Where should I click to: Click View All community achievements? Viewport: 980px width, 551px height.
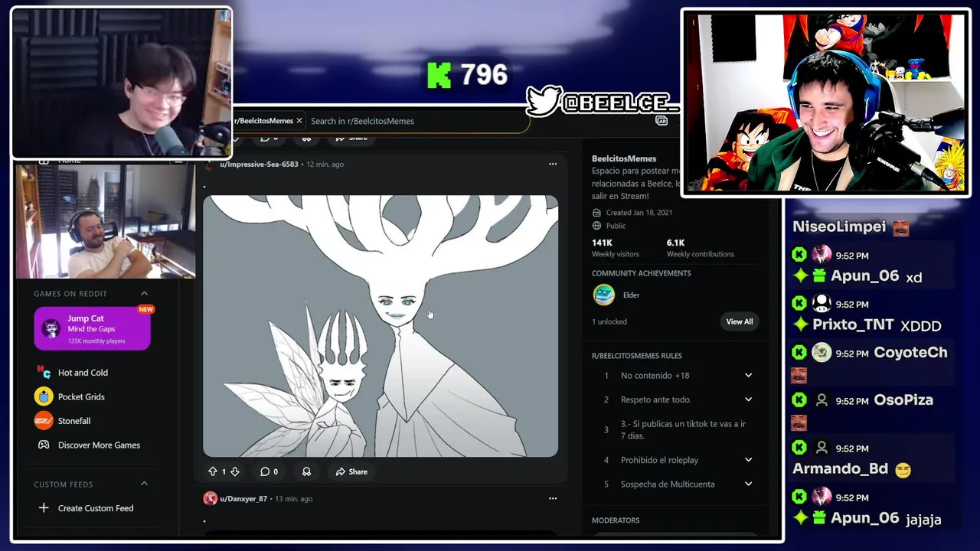click(740, 321)
